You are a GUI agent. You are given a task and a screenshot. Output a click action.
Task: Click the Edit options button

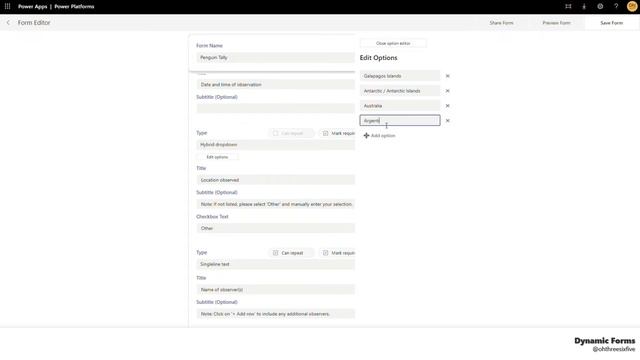217,157
